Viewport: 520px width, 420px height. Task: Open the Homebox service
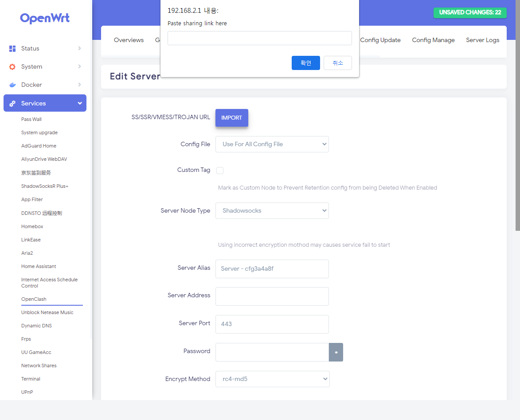click(x=32, y=226)
